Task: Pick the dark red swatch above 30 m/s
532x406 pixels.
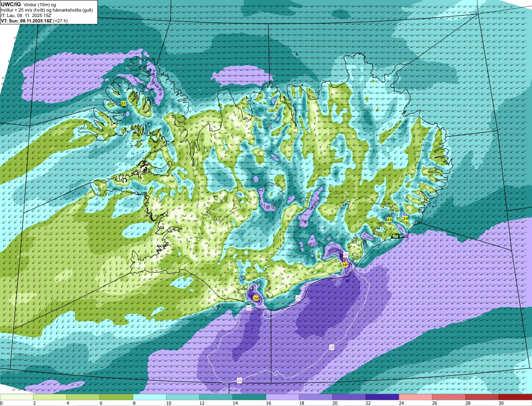Action: point(515,397)
